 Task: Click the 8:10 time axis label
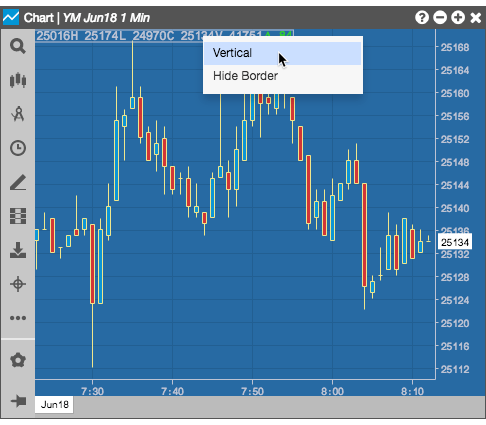pyautogui.click(x=412, y=391)
